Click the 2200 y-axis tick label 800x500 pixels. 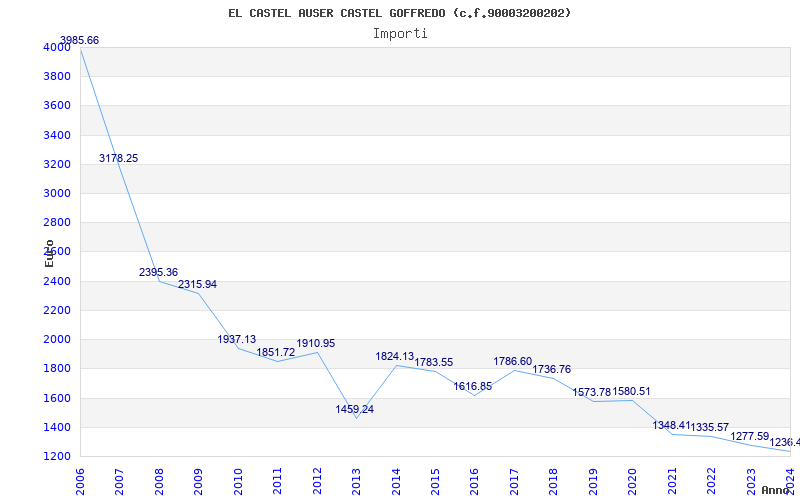pyautogui.click(x=58, y=310)
